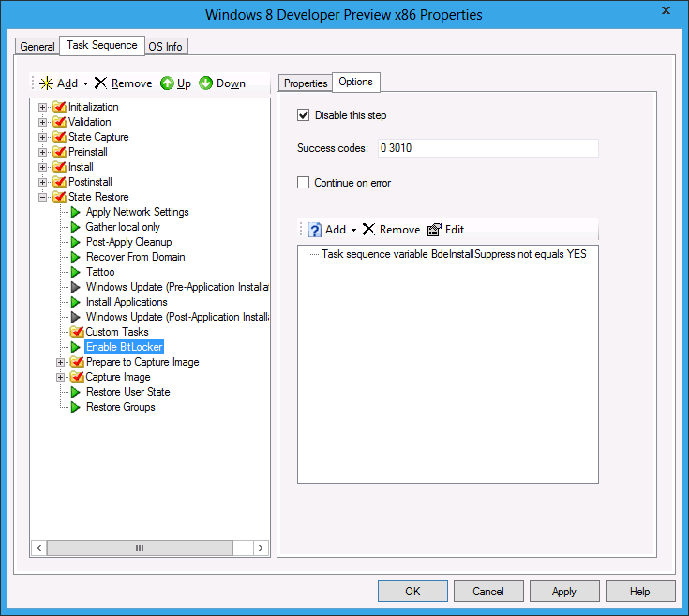Screen dimensions: 689x616
Task: Click the Postinstall folder icon
Action: click(59, 182)
